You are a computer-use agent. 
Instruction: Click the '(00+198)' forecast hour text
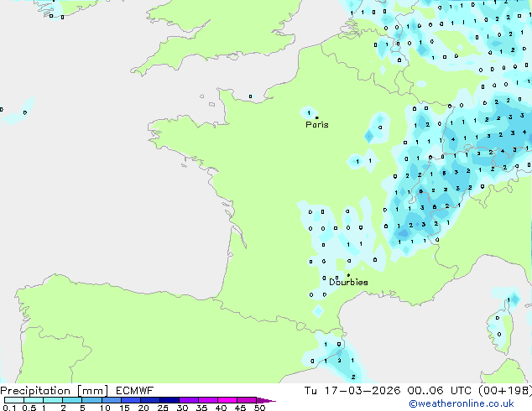[x=505, y=391]
